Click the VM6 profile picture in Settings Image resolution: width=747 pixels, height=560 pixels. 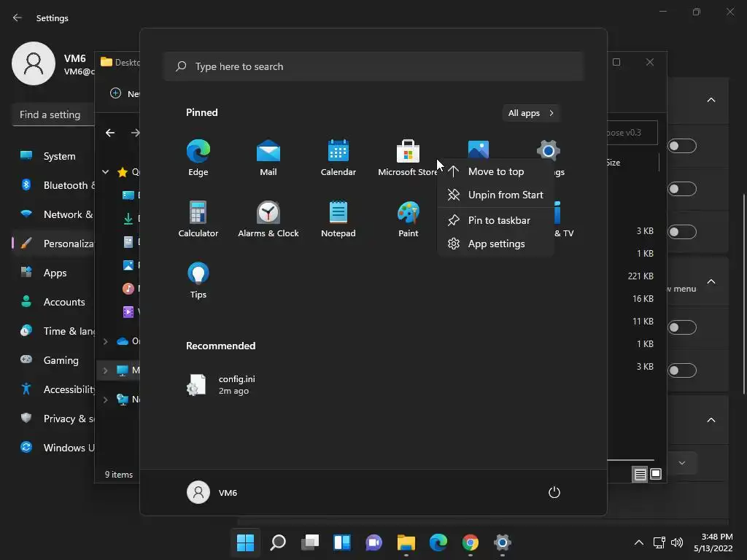34,63
